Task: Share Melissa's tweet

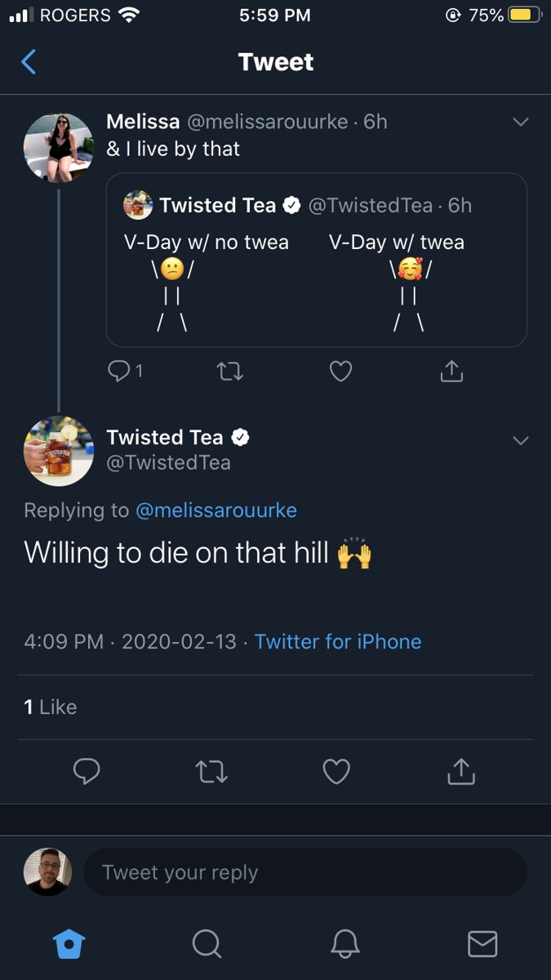Action: coord(451,371)
